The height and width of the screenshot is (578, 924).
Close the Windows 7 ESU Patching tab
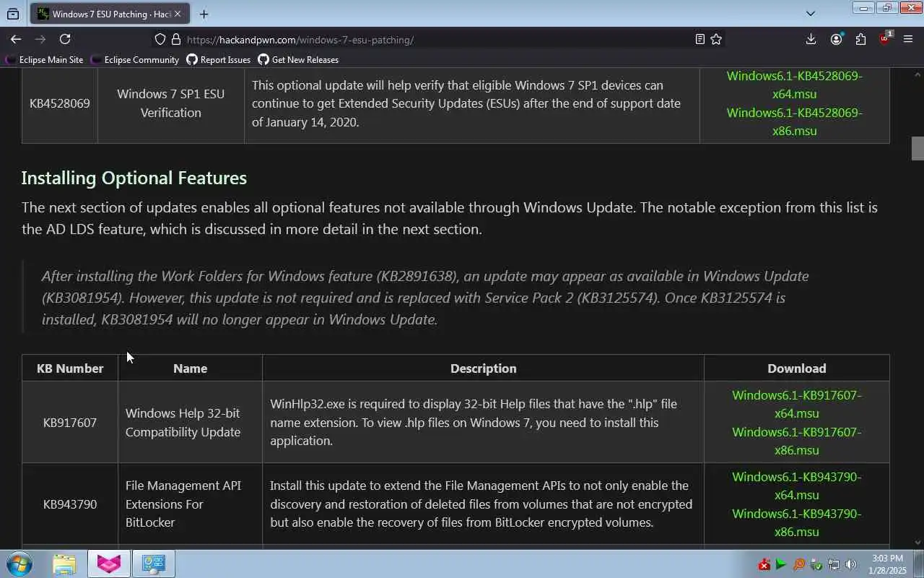178,14
